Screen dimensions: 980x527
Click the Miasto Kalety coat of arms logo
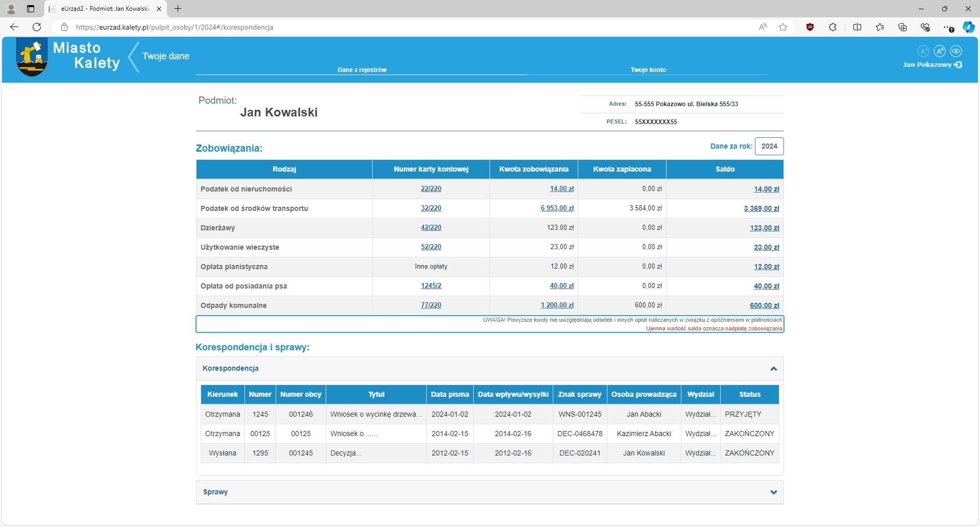coord(32,57)
